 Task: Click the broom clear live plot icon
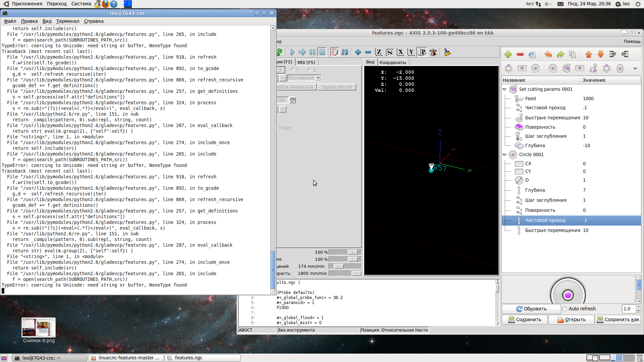[447, 52]
